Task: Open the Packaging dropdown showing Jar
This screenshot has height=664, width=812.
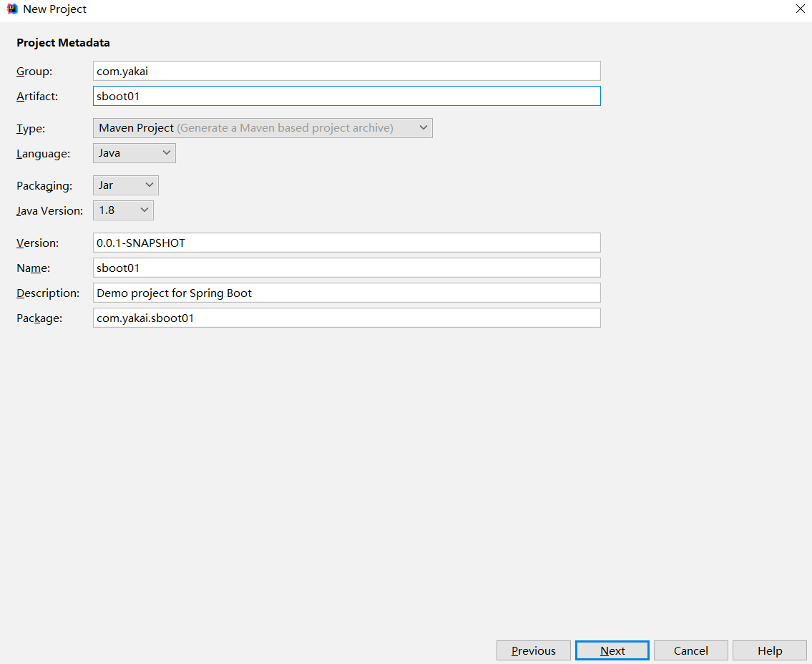Action: (126, 185)
